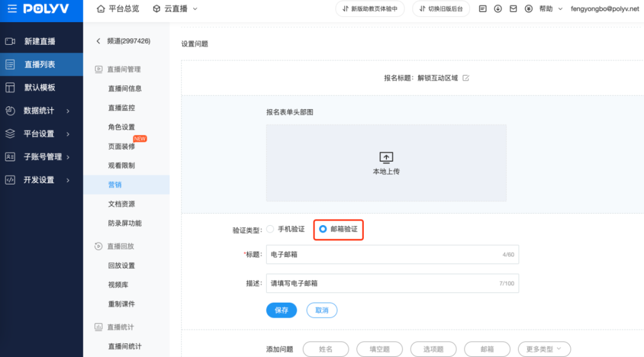Click the feedback note icon in the top bar
Image resolution: width=644 pixels, height=357 pixels.
click(x=484, y=8)
